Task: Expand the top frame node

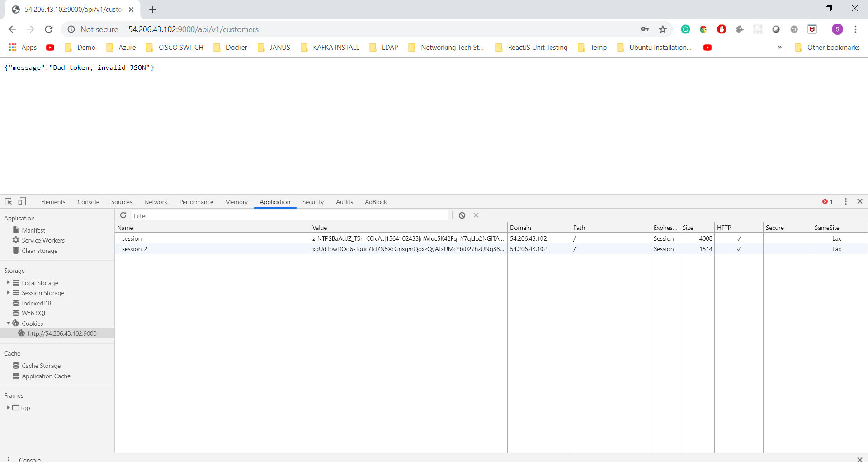Action: click(x=8, y=408)
